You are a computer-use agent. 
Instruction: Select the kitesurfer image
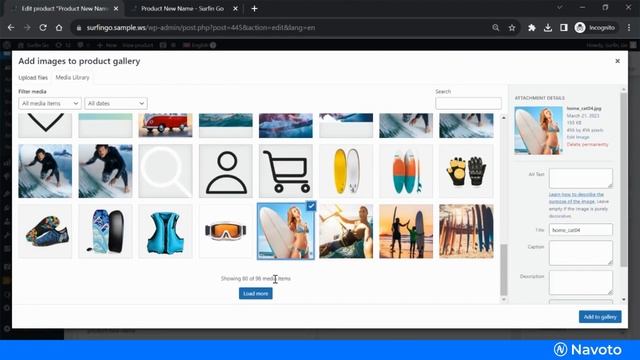point(346,231)
